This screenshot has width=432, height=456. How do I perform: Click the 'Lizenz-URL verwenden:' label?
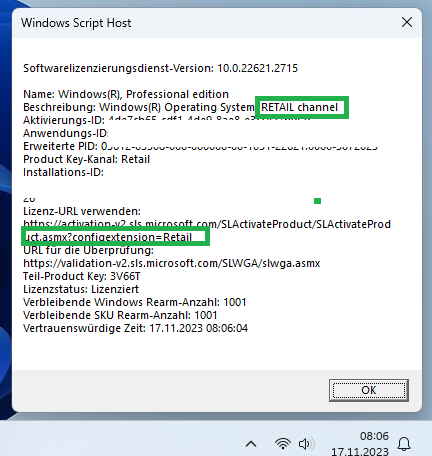point(82,211)
